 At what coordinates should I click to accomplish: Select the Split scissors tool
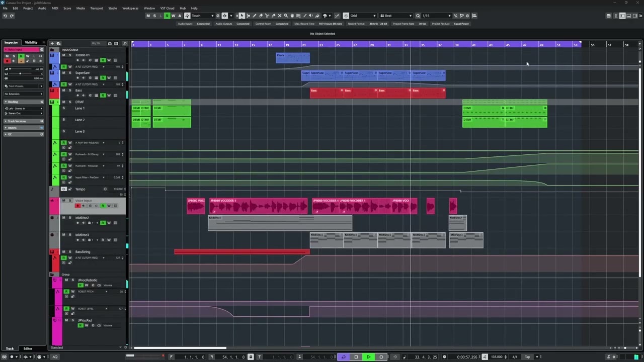[267, 16]
